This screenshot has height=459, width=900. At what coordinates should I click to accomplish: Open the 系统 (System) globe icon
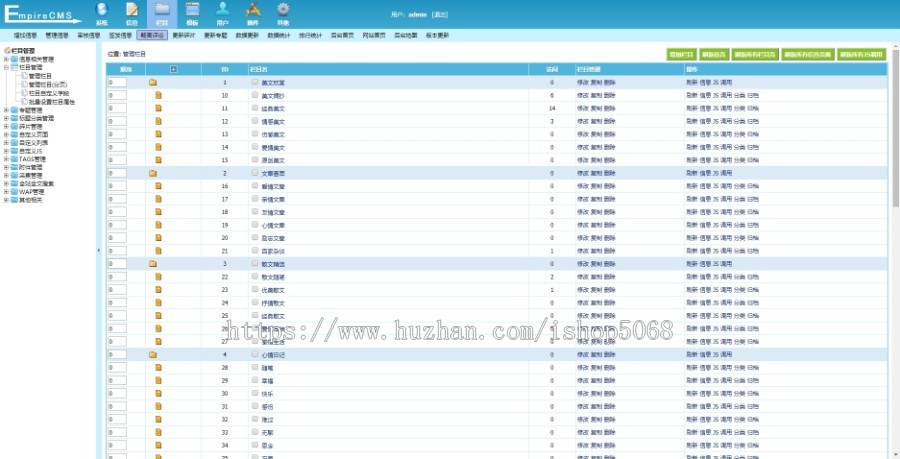(x=102, y=10)
